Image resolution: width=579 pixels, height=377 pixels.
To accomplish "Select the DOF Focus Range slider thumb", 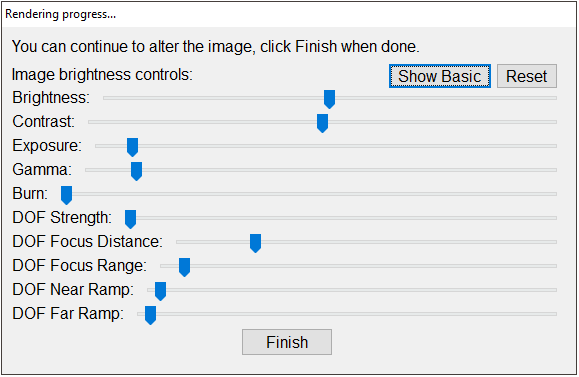I will 184,267.
